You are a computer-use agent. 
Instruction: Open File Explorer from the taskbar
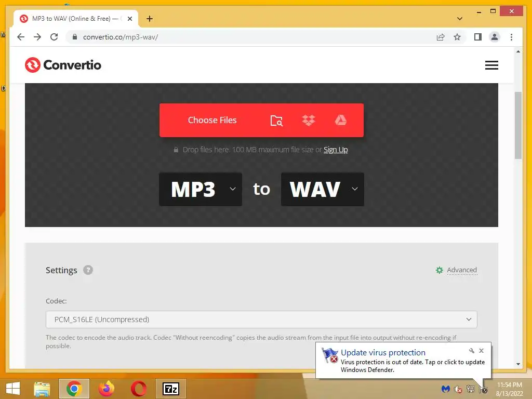(x=42, y=389)
